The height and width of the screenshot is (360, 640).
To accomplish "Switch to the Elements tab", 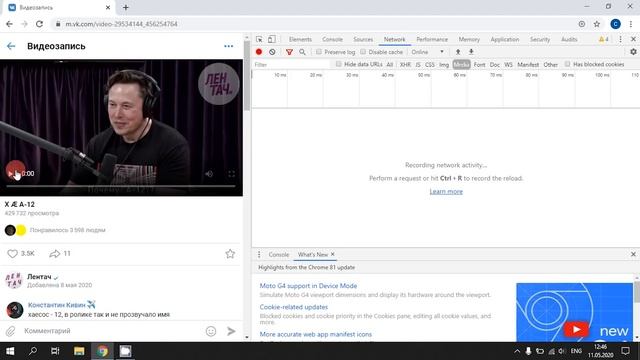I will [x=300, y=39].
